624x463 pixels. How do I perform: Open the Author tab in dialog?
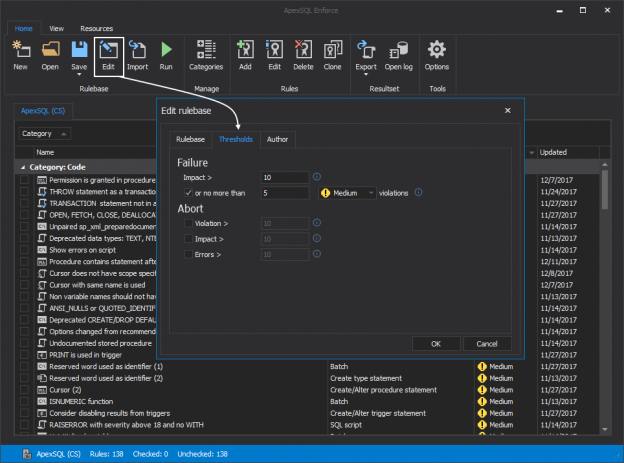[277, 139]
